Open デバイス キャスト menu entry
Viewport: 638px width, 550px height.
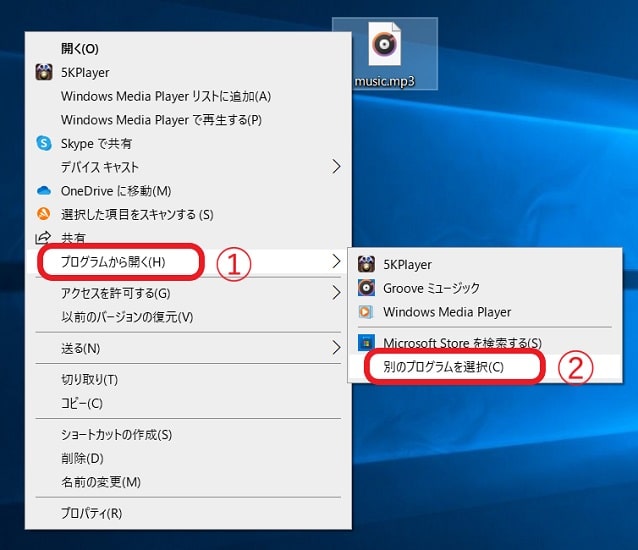(x=188, y=167)
